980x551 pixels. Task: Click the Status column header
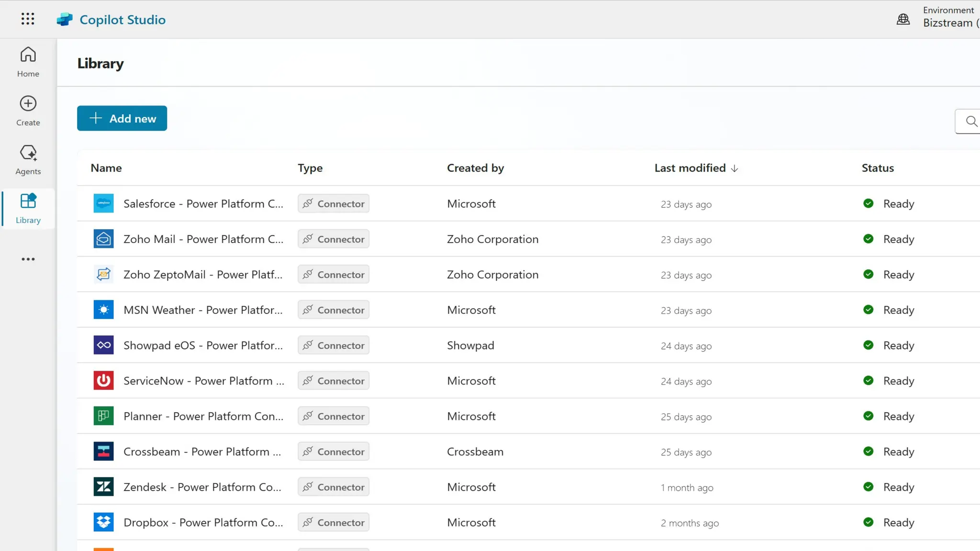click(878, 168)
